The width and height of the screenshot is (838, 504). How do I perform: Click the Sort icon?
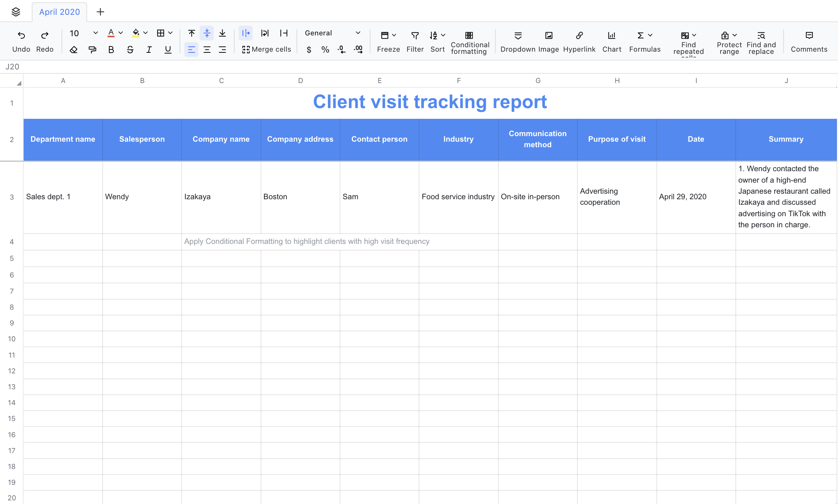pyautogui.click(x=433, y=35)
